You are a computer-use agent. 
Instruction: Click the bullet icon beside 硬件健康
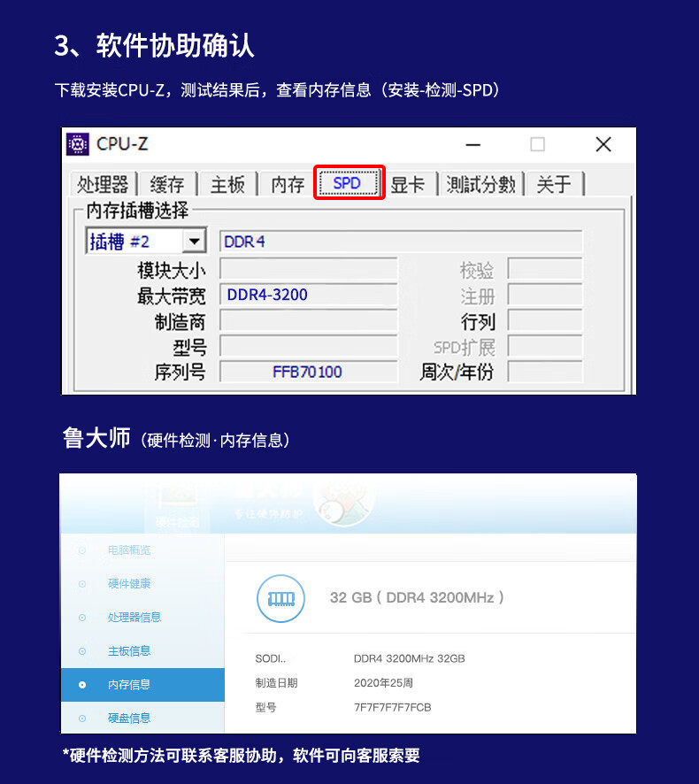tap(82, 583)
